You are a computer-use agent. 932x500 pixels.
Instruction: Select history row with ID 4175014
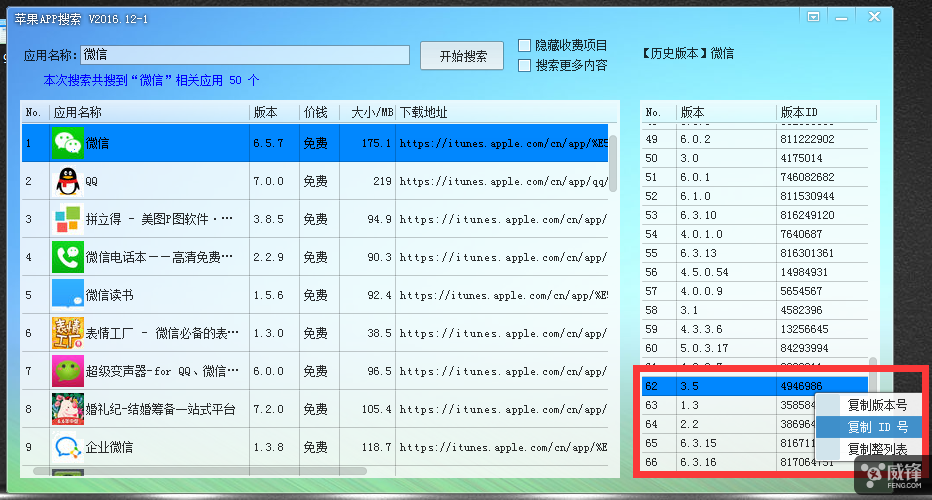coord(755,158)
